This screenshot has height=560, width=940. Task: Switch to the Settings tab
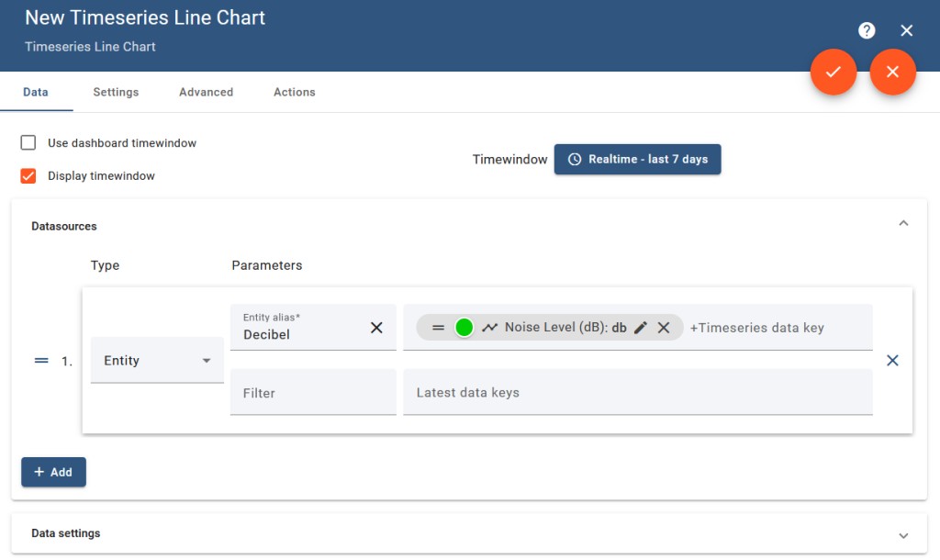(x=116, y=92)
